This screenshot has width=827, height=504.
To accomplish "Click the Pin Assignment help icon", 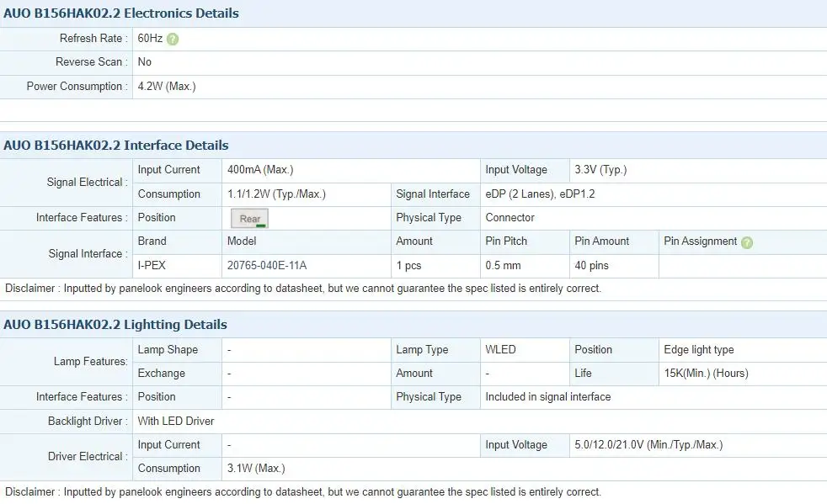I will point(747,242).
